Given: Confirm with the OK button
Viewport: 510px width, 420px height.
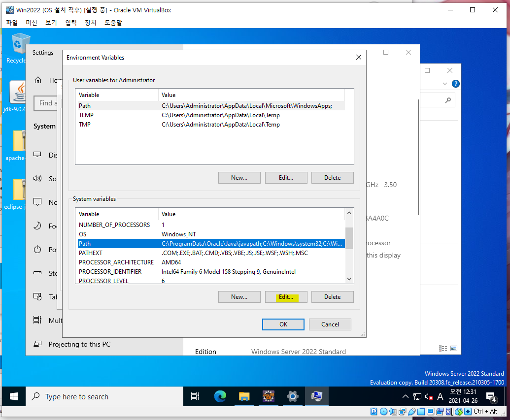Looking at the screenshot, I should click(283, 324).
